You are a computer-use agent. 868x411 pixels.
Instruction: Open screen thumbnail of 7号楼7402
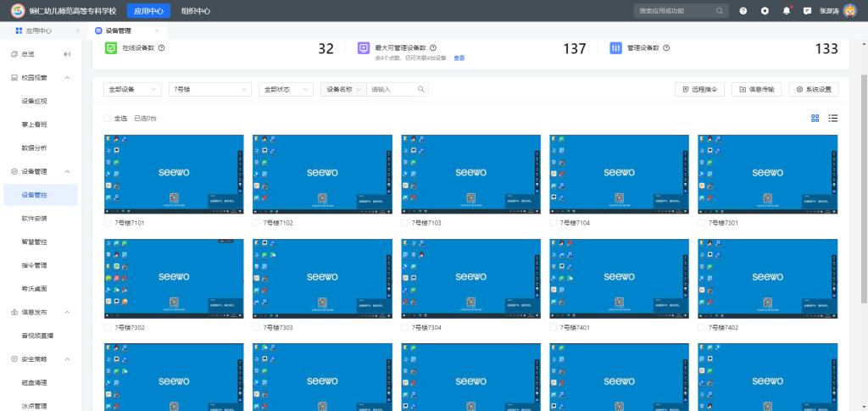[x=768, y=278]
